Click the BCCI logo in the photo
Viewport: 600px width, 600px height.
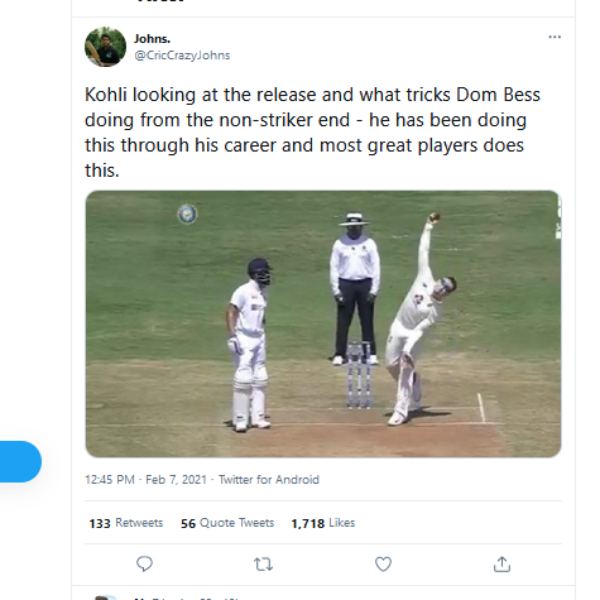[187, 213]
